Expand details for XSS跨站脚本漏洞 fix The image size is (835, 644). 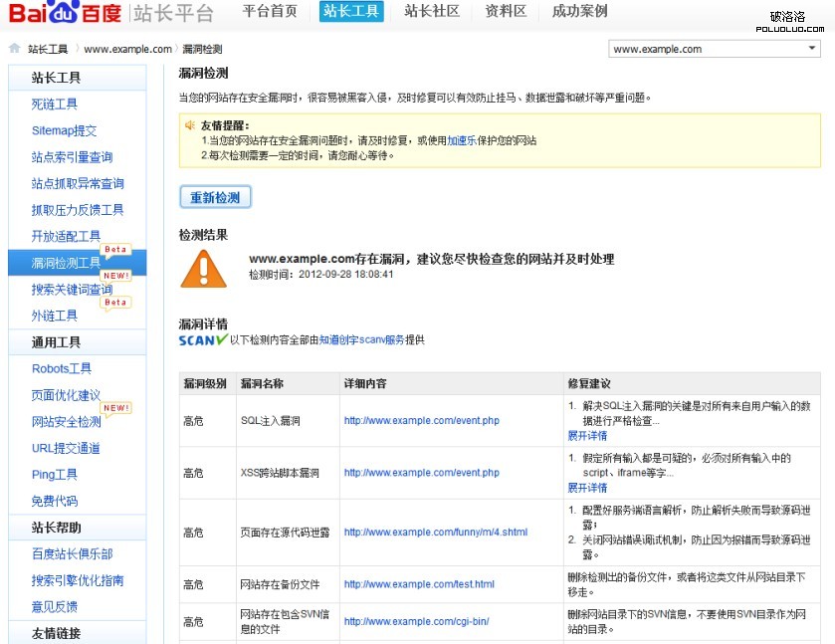coord(587,488)
